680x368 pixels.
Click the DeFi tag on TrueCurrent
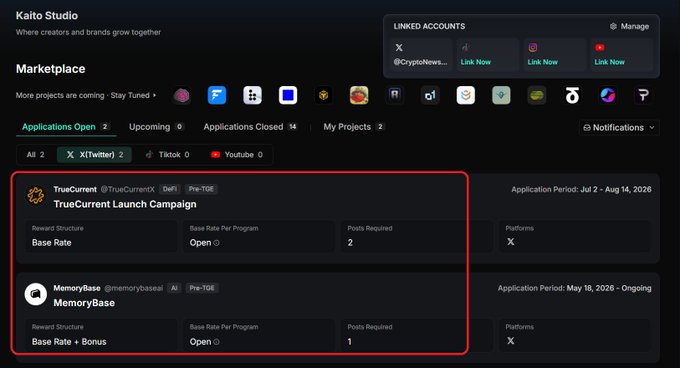tap(170, 189)
